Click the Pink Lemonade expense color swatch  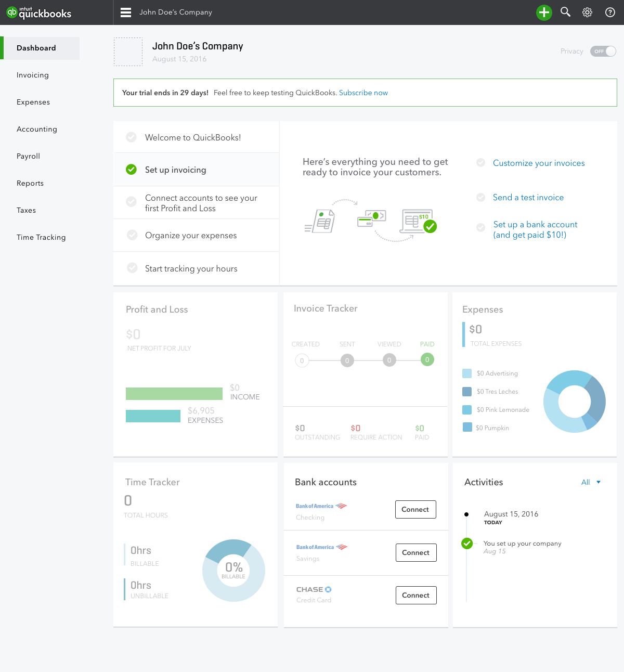(467, 409)
